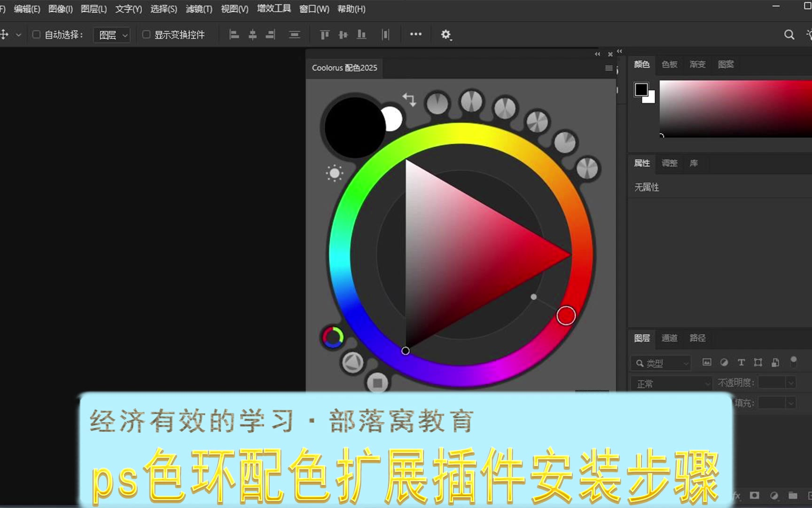Select the square shape mode button
The height and width of the screenshot is (508, 812).
coord(377,383)
